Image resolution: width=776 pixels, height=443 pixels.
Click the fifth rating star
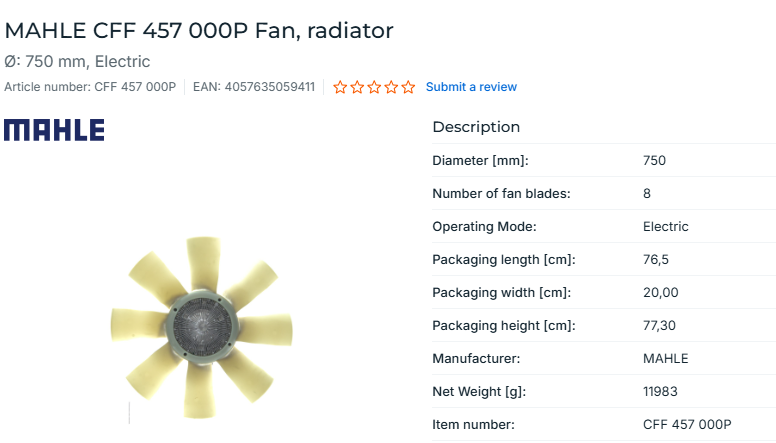tap(408, 87)
